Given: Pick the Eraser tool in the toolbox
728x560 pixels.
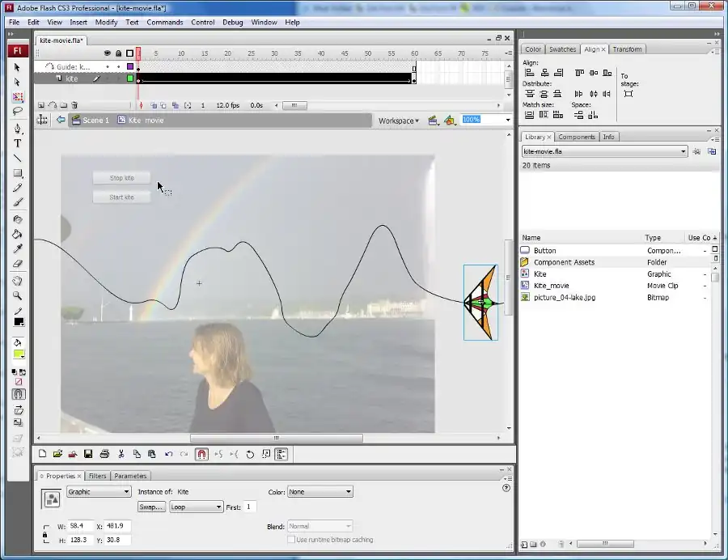Looking at the screenshot, I should [x=18, y=264].
